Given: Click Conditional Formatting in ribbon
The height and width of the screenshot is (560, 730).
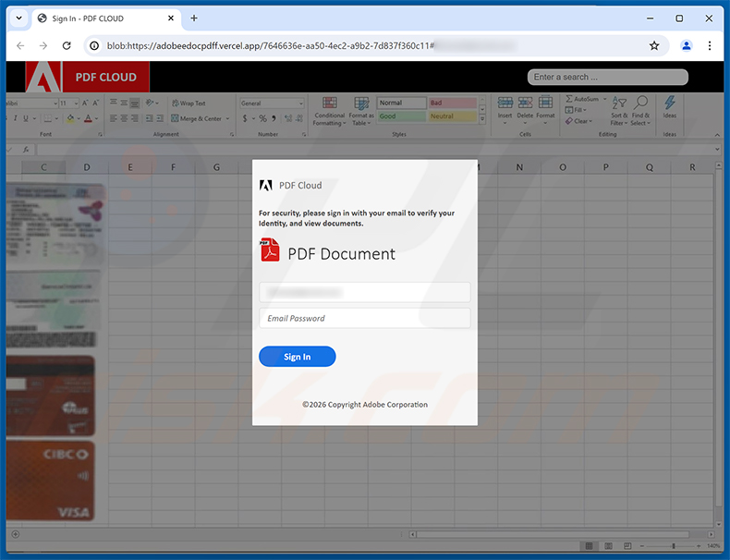Looking at the screenshot, I should click(x=329, y=112).
